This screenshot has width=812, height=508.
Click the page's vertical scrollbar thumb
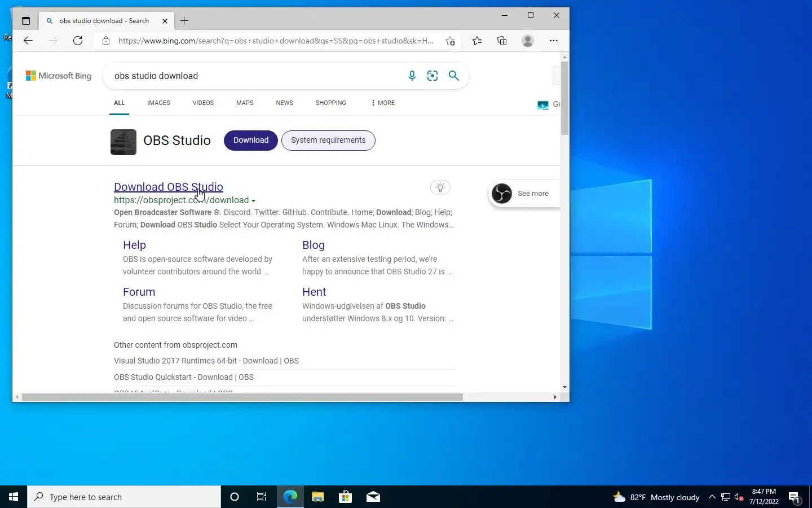point(564,99)
